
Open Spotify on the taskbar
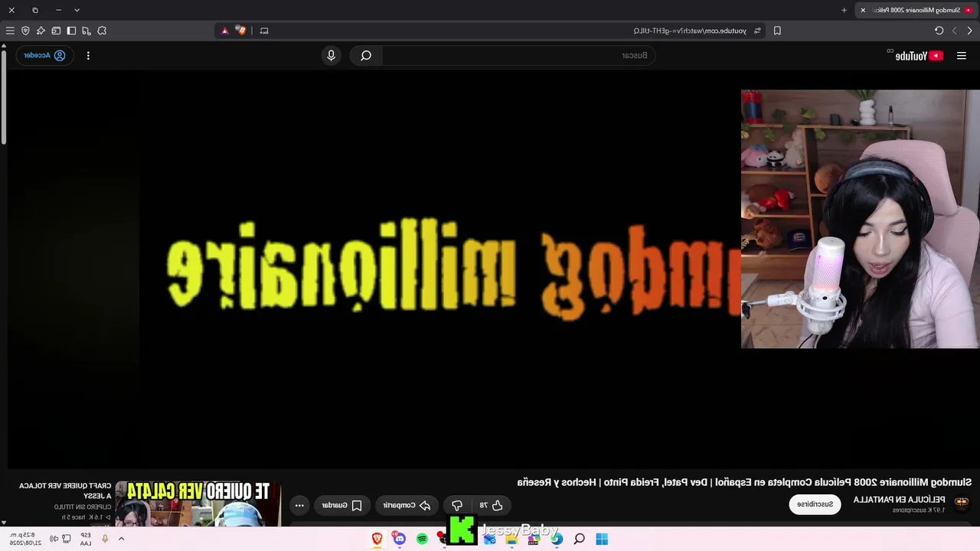[422, 539]
